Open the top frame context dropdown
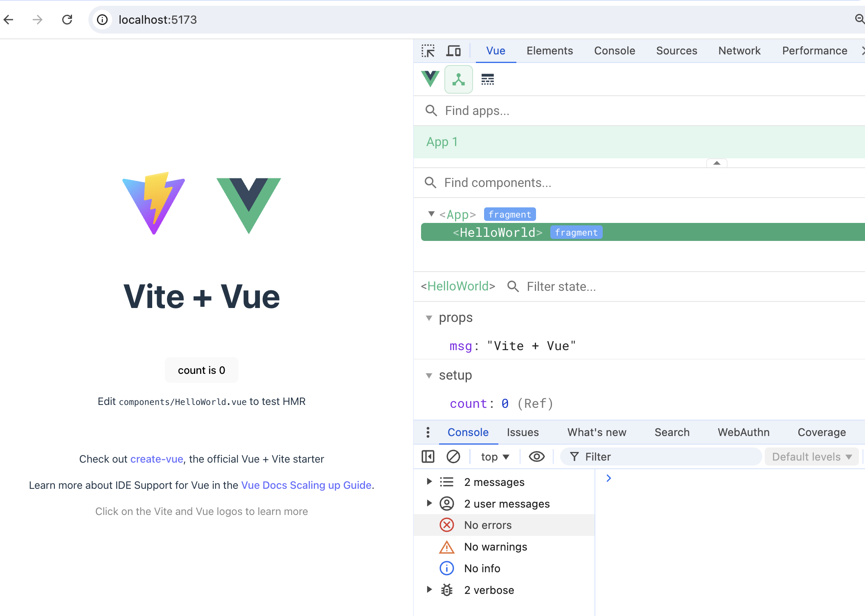Image resolution: width=865 pixels, height=616 pixels. pyautogui.click(x=495, y=456)
